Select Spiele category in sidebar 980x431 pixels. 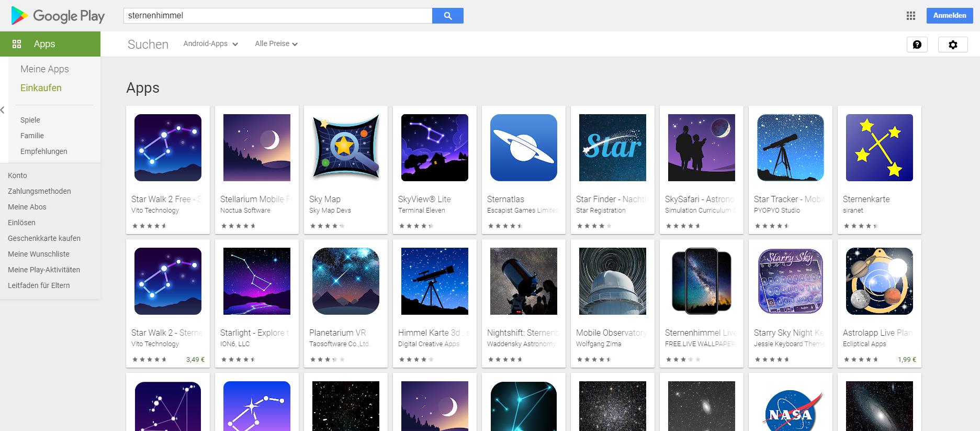pos(30,120)
